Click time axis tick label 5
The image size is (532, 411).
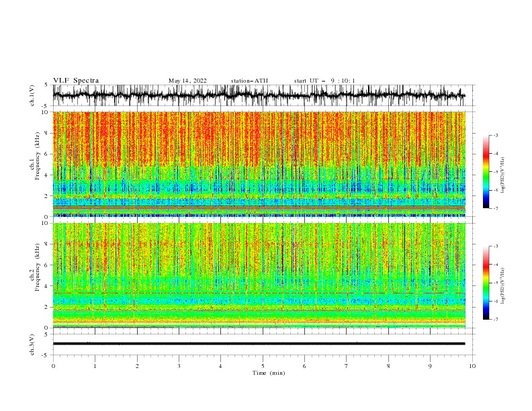point(263,366)
